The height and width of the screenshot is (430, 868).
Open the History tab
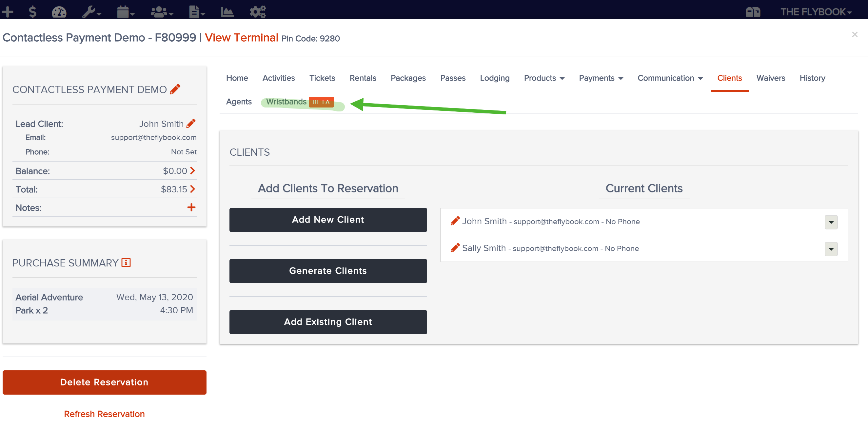pos(812,78)
